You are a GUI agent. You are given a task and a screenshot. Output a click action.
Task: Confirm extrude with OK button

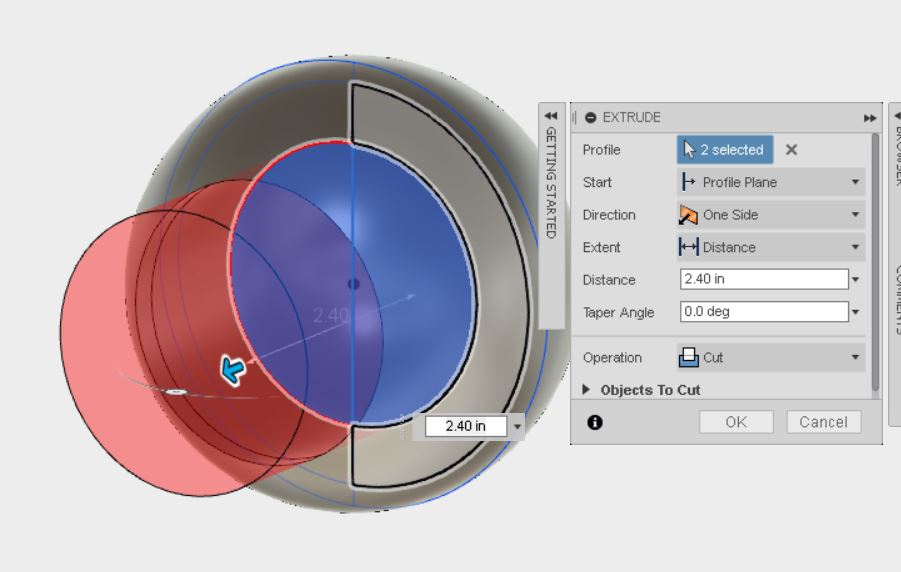(x=736, y=422)
